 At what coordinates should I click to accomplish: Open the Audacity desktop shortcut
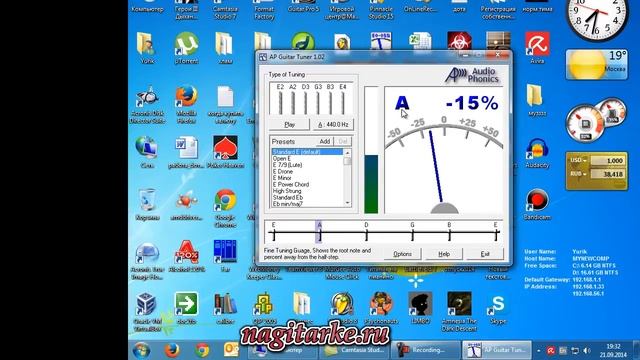(537, 148)
